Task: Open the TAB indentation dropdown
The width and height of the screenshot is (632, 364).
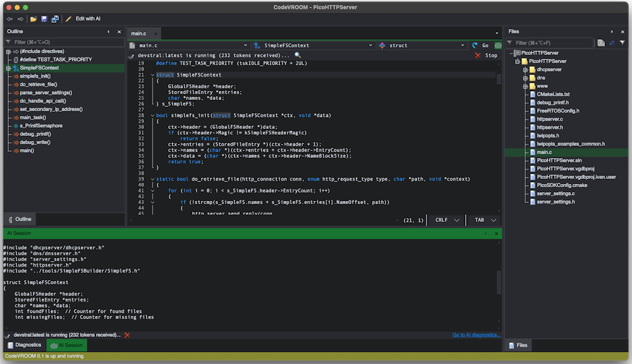Action: coord(485,220)
